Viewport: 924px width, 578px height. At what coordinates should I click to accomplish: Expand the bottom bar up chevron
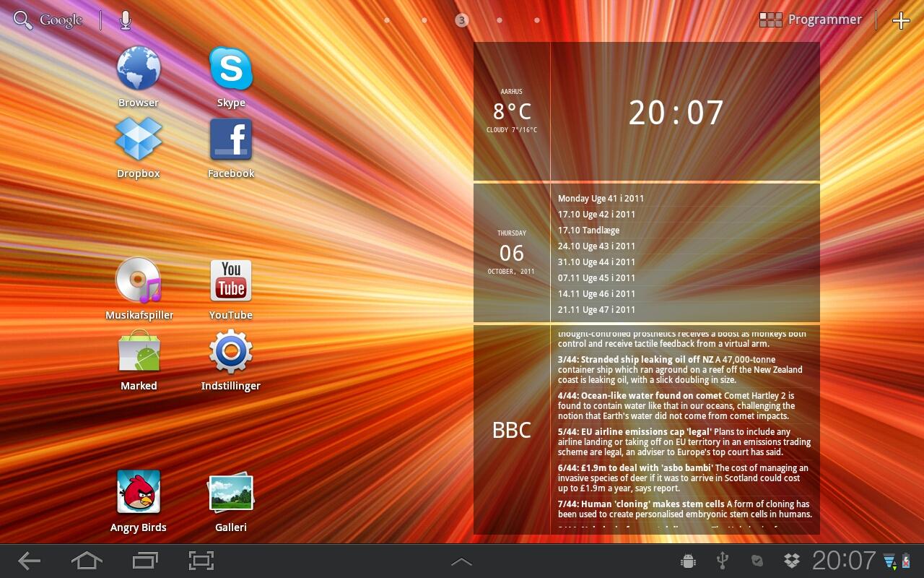[461, 561]
